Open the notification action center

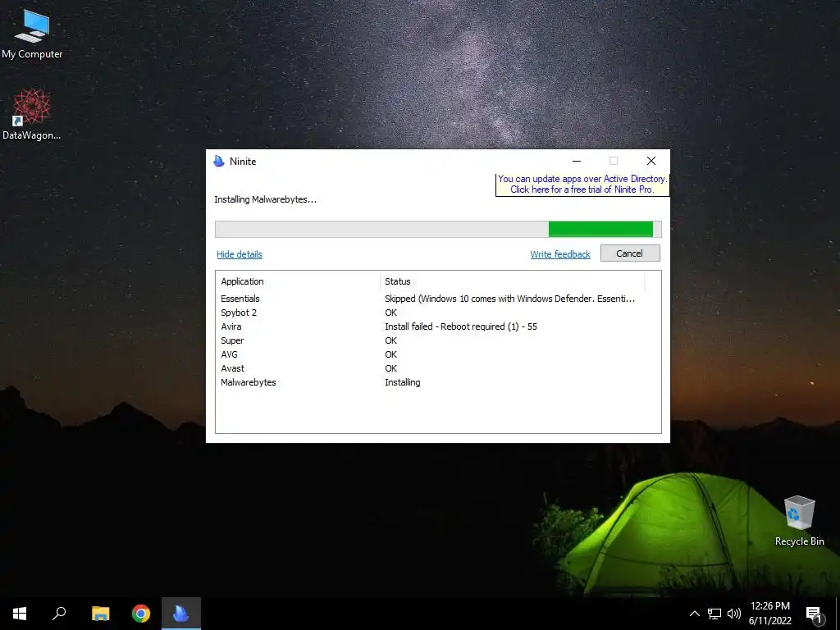[815, 614]
